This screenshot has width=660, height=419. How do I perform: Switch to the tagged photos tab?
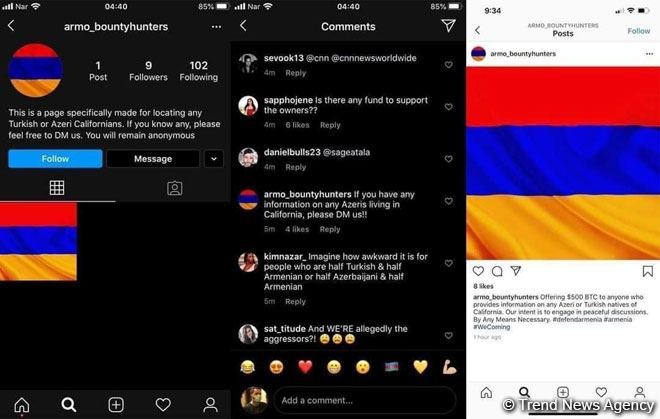[x=175, y=188]
